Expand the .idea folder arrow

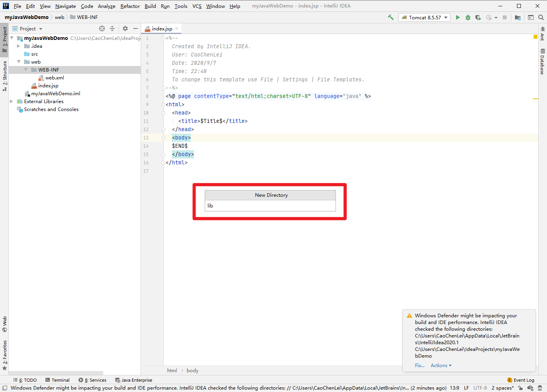[19, 46]
